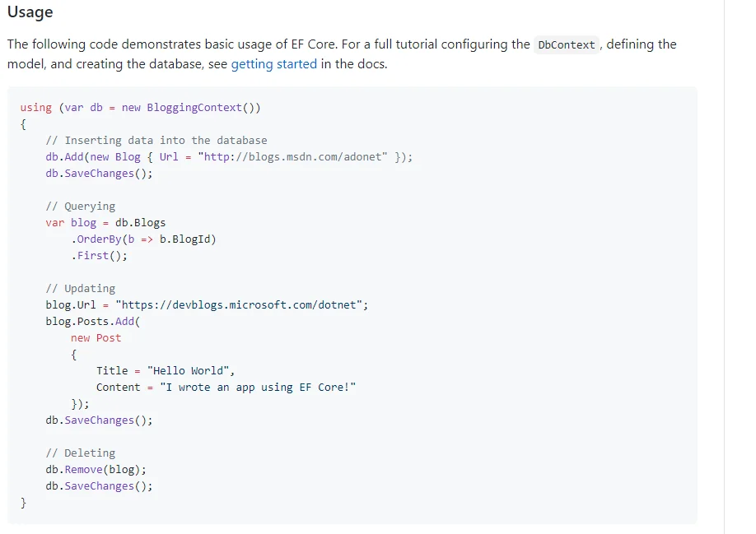Click the '// Deleting' comment line
756x534 pixels.
tap(81, 453)
